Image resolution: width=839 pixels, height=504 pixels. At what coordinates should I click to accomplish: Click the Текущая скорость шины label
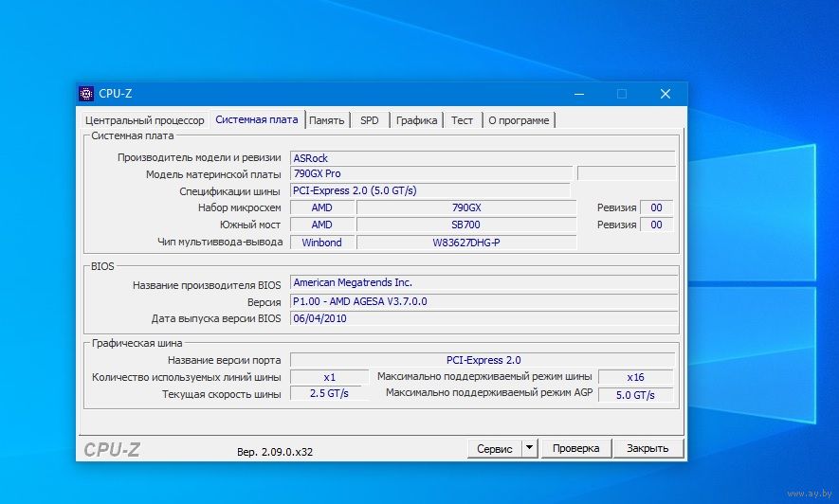pos(222,394)
